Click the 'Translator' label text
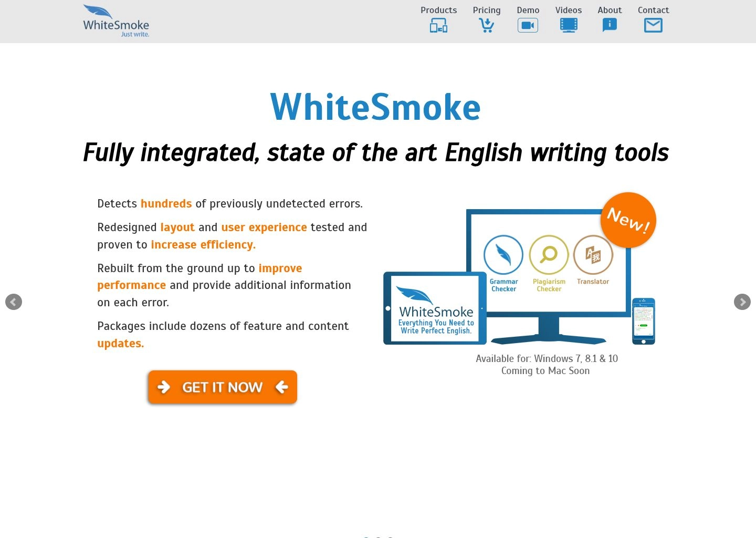Screen dimensions: 756x538 (x=593, y=282)
